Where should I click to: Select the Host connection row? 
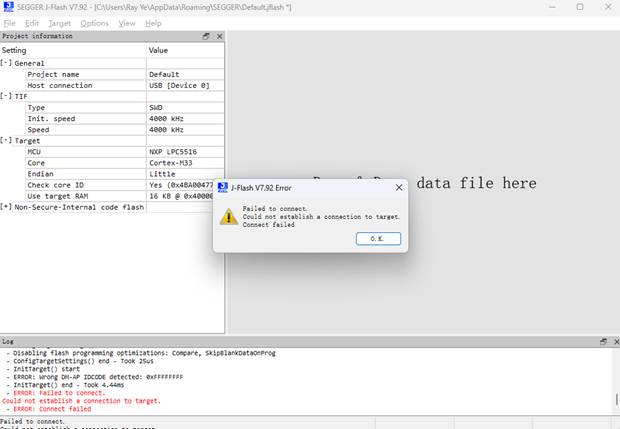pos(85,85)
